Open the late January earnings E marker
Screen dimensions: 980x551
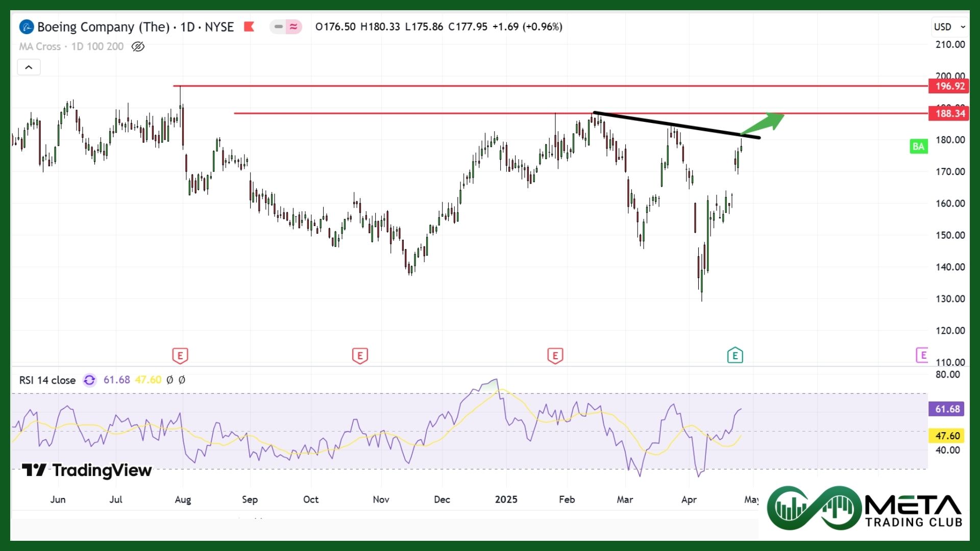coord(555,356)
